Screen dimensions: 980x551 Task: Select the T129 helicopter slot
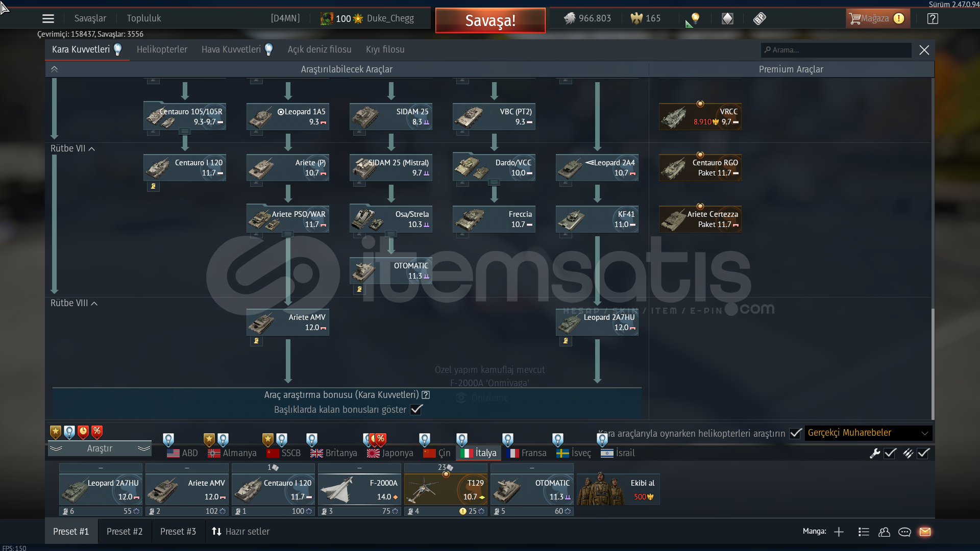click(446, 489)
